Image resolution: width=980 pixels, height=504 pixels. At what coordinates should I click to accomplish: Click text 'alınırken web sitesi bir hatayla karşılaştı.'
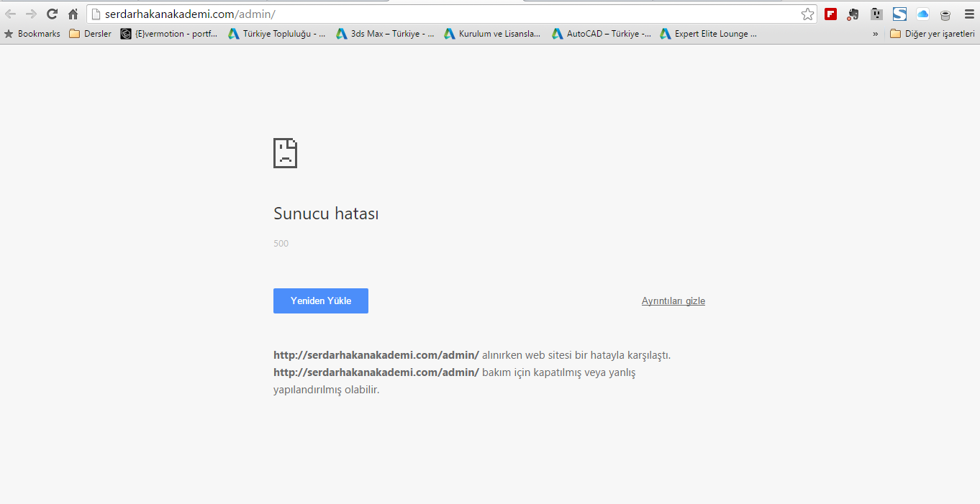(576, 355)
